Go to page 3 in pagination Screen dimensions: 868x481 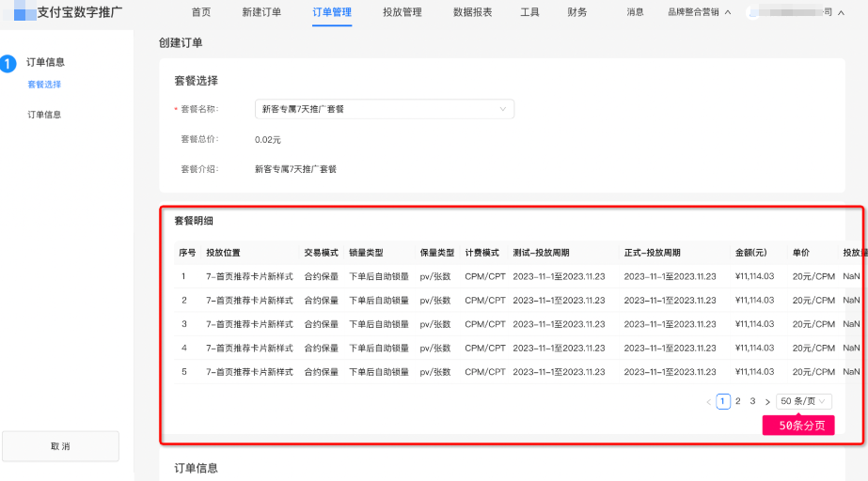pyautogui.click(x=753, y=401)
